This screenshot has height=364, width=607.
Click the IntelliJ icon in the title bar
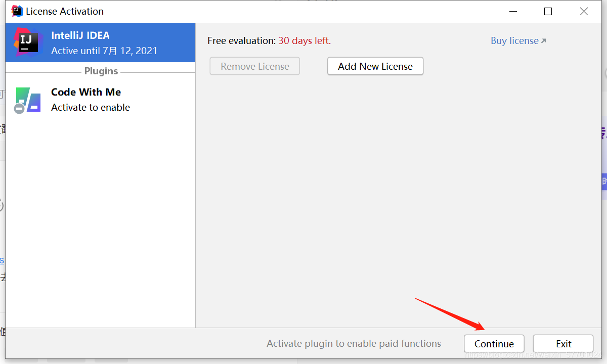17,11
